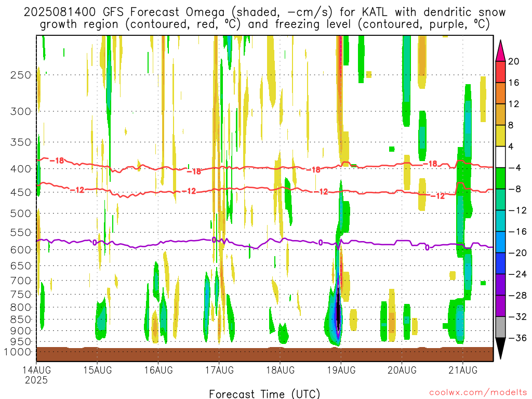Viewport: 532px width, 399px height.
Task: Click the purple 0 freezing label nearest 15AUG
Action: click(x=95, y=242)
